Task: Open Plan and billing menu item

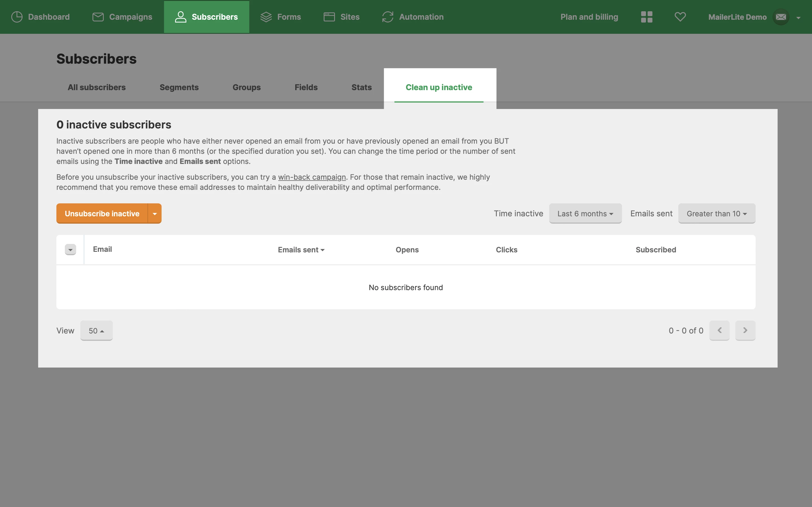Action: click(x=589, y=17)
